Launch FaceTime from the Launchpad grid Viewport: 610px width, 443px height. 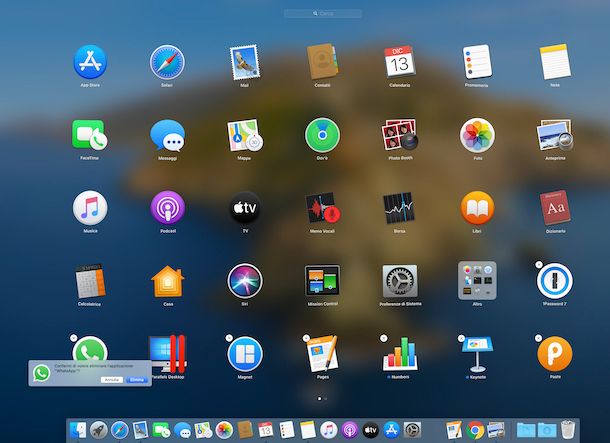tap(90, 135)
